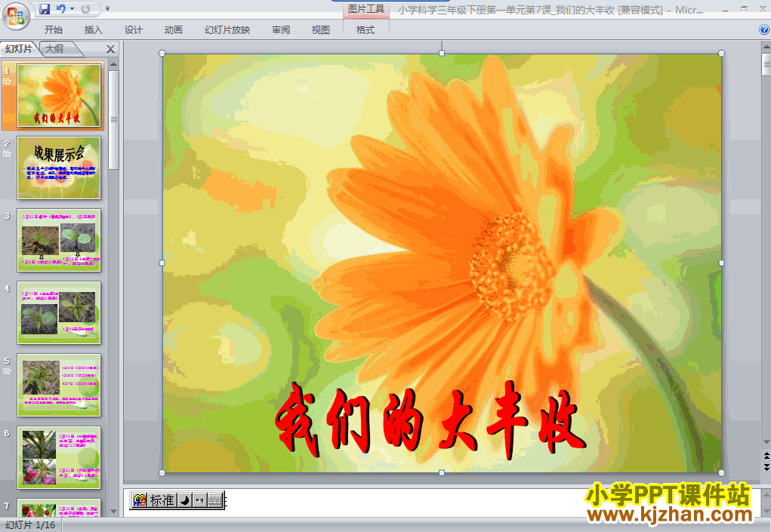Switch the side pane to 大纲 outline
This screenshot has width=771, height=532.
[x=54, y=48]
